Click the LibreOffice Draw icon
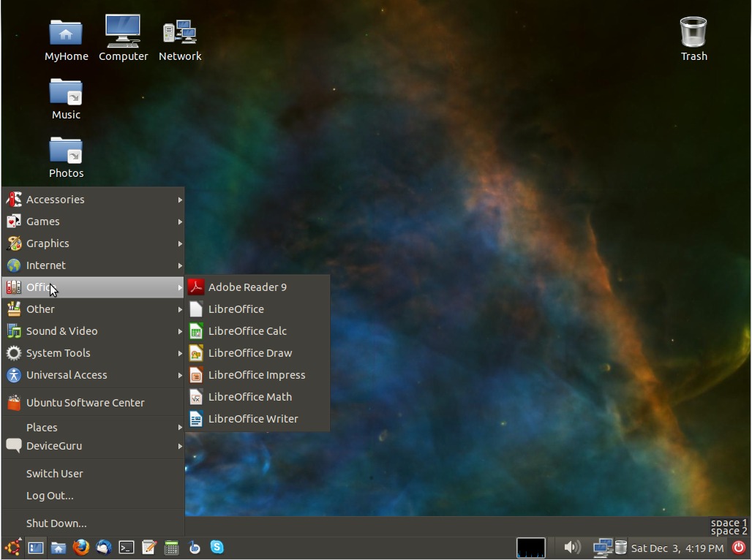 (195, 353)
